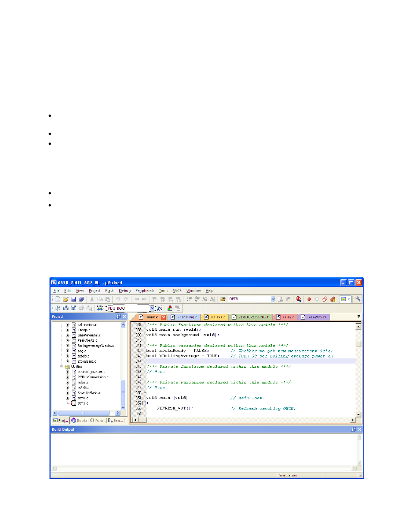Image resolution: width=411 pixels, height=532 pixels.
Task: Expand the calibration.c tree node
Action: point(68,325)
